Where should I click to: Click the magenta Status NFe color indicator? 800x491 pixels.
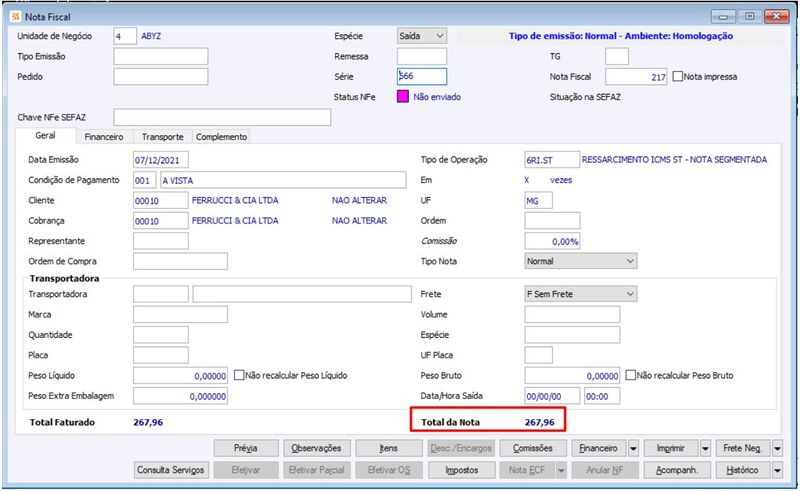point(403,96)
